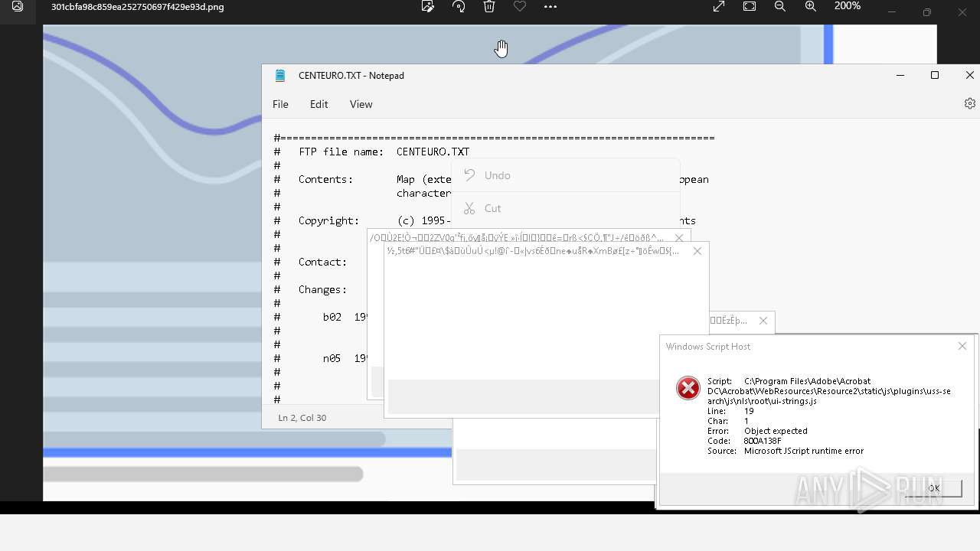Screen dimensions: 980x551
Task: Click the 200% zoom level value
Action: (848, 6)
